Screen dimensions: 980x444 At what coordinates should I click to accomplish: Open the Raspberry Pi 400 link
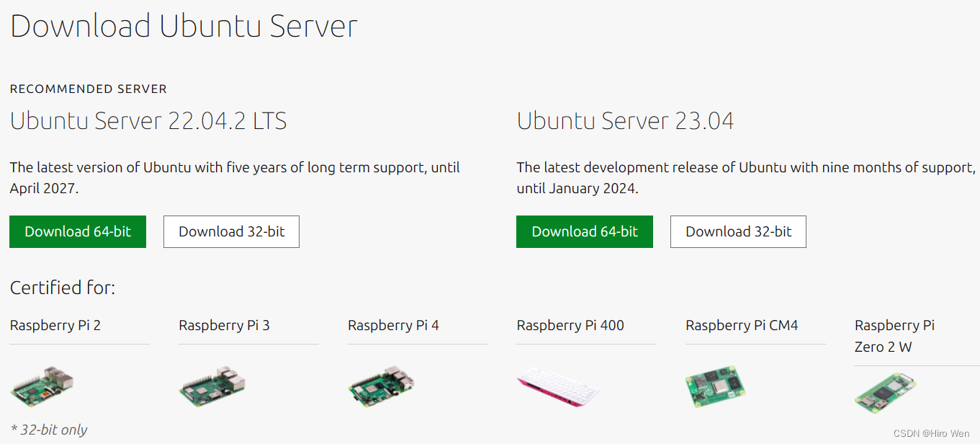[x=570, y=325]
